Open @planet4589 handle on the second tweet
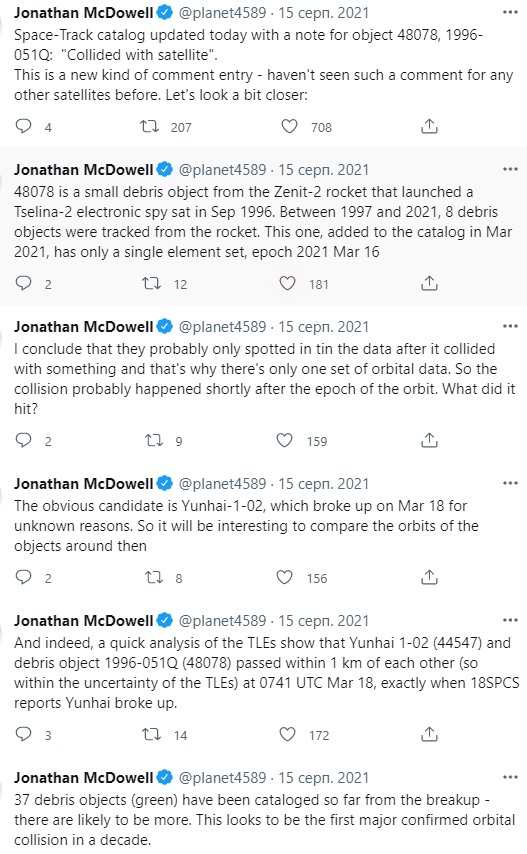Screen dimensions: 527x854 pos(222,169)
